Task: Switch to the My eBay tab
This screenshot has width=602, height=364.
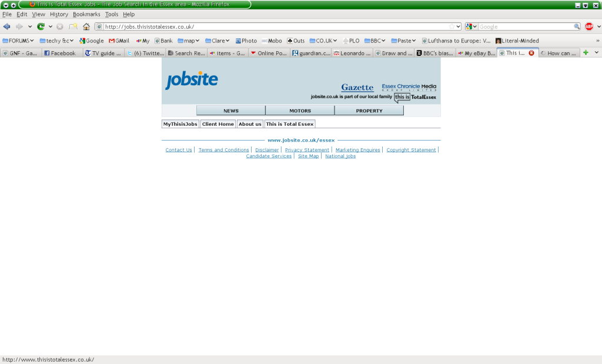Action: [x=476, y=53]
